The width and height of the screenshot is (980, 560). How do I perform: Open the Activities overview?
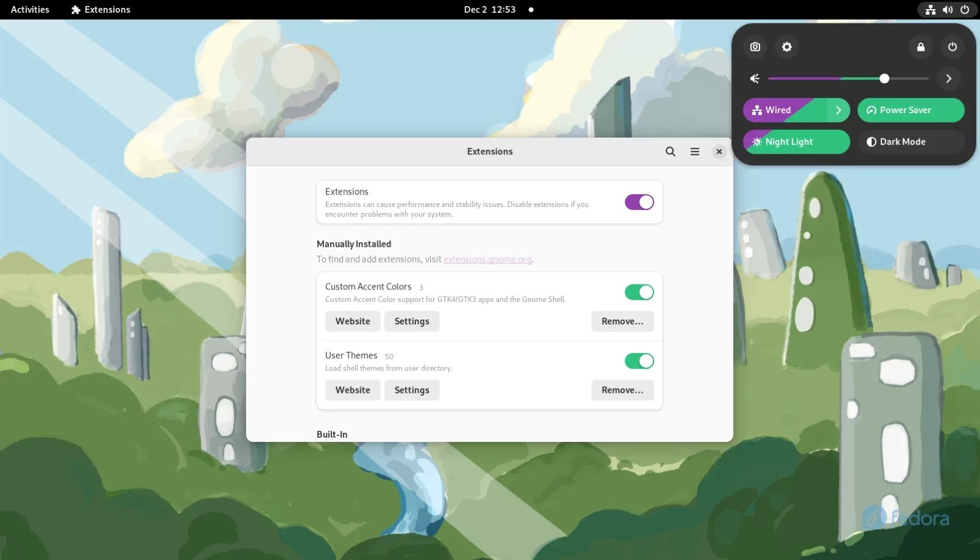[x=29, y=9]
